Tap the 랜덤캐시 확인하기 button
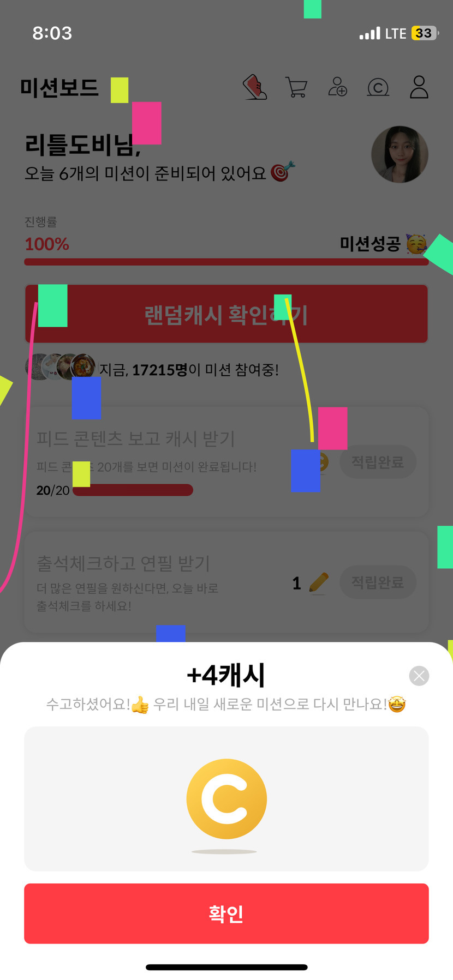Image resolution: width=453 pixels, height=980 pixels. (x=226, y=314)
